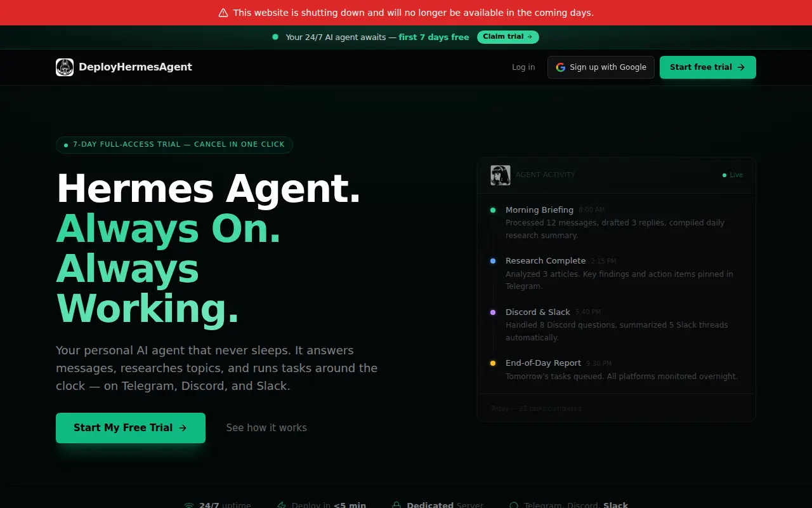Click the purple Discord & Slack timeline dot
The height and width of the screenshot is (508, 812).
pos(493,312)
